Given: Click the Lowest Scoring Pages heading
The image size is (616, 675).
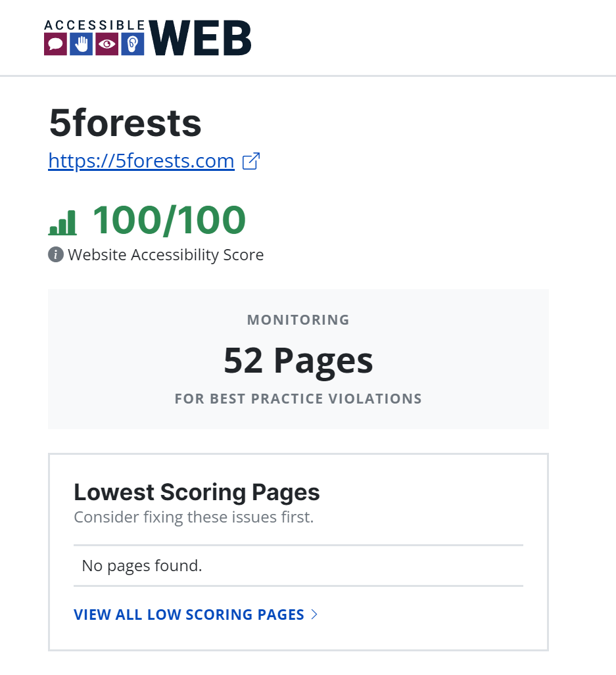Looking at the screenshot, I should point(197,492).
